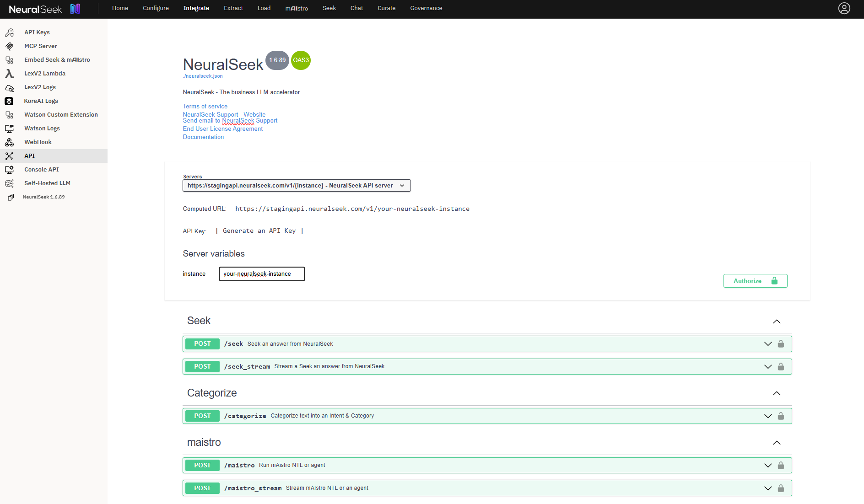The width and height of the screenshot is (864, 504).
Task: Open the Documentation link
Action: [x=204, y=137]
